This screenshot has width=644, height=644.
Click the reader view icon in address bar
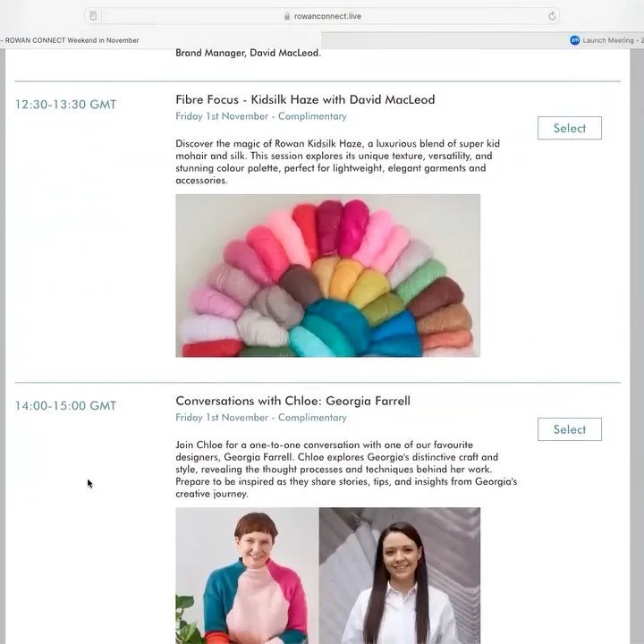tap(93, 15)
